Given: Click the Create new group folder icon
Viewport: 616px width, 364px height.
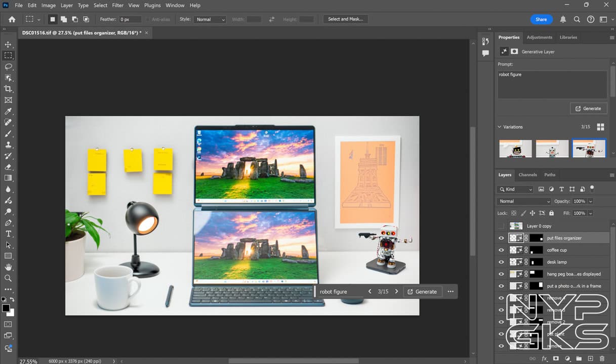Looking at the screenshot, I should tap(579, 358).
